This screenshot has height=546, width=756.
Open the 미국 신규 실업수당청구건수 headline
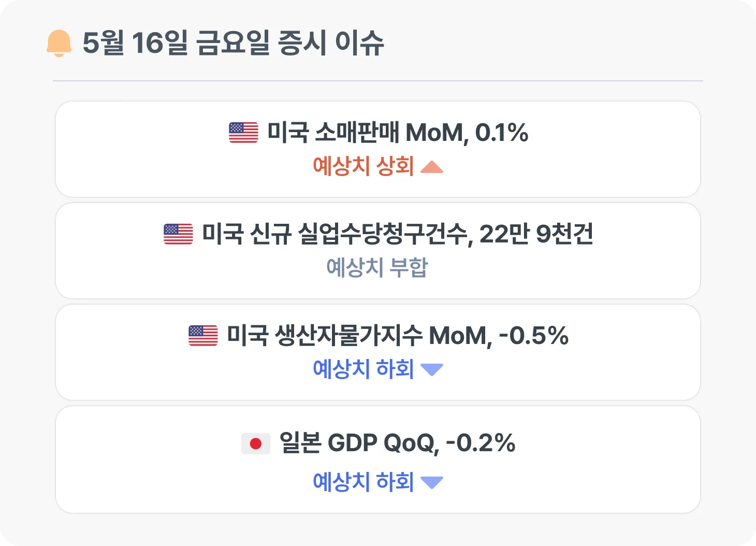(397, 234)
